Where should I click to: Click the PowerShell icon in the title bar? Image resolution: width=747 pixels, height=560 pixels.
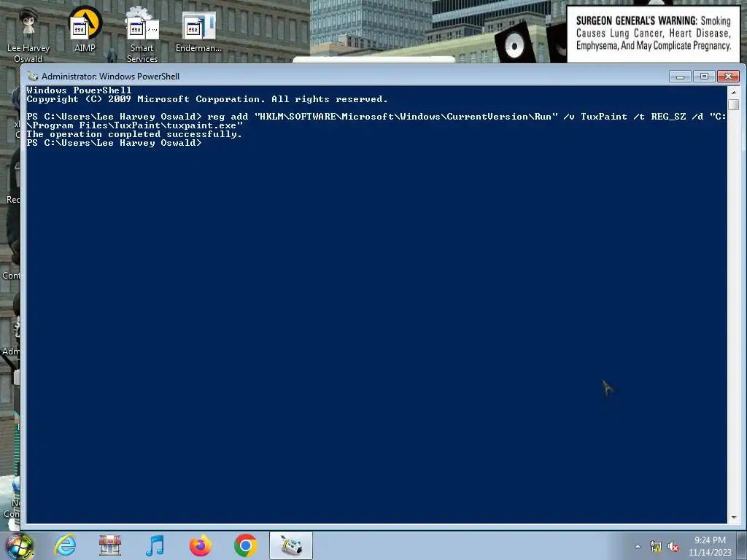click(32, 76)
